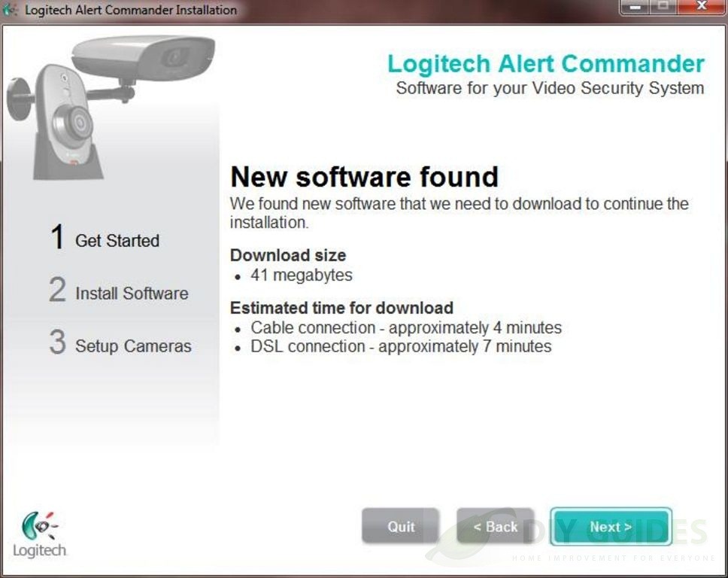Click the maximize window button
Screen dimensions: 728x578
pyautogui.click(x=664, y=8)
